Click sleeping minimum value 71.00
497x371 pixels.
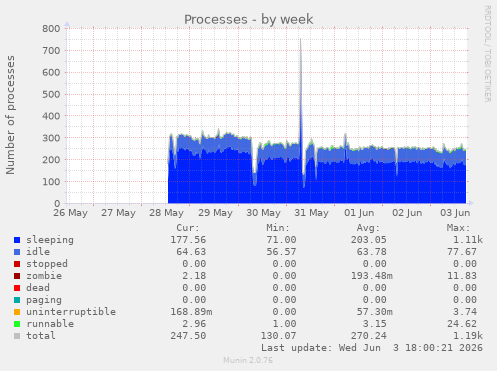point(281,240)
